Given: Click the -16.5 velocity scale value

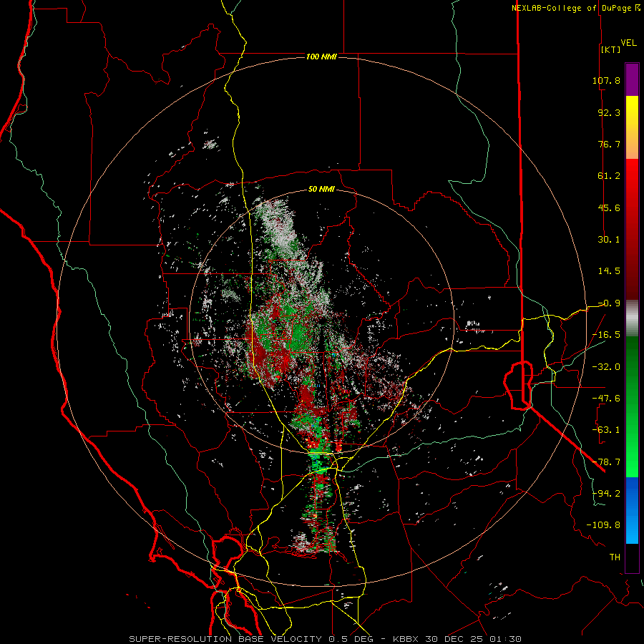Looking at the screenshot, I should click(x=606, y=335).
